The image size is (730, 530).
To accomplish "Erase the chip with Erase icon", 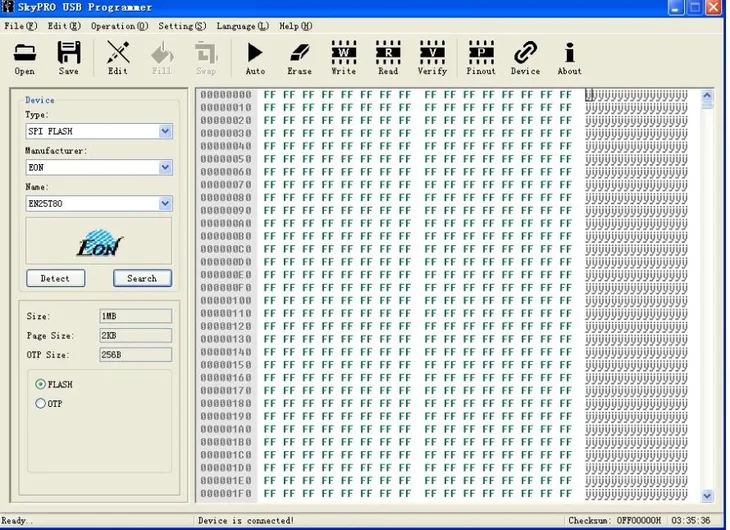I will point(299,58).
